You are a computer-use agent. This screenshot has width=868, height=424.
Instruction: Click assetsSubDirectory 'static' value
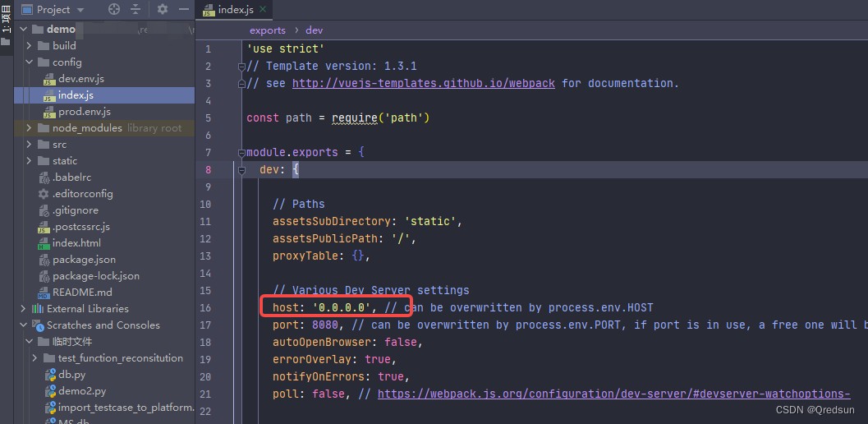[x=429, y=222]
